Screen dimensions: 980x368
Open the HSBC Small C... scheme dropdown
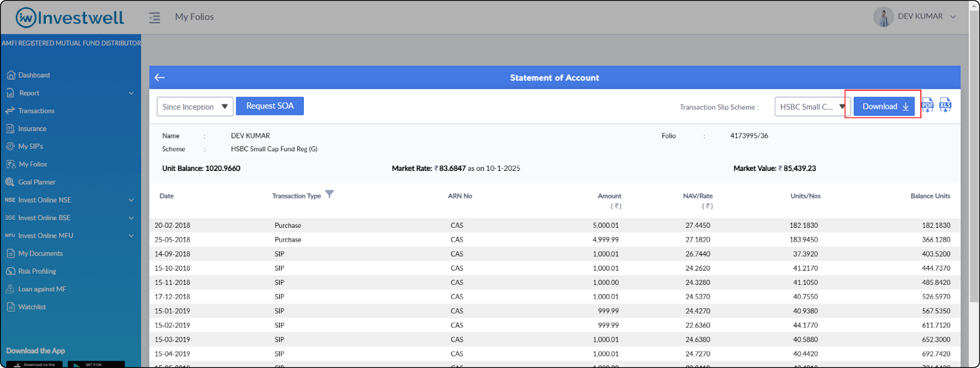point(812,107)
